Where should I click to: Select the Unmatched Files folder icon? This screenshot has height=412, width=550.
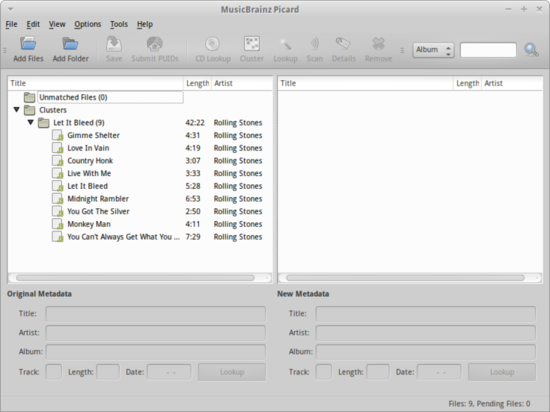coord(29,97)
